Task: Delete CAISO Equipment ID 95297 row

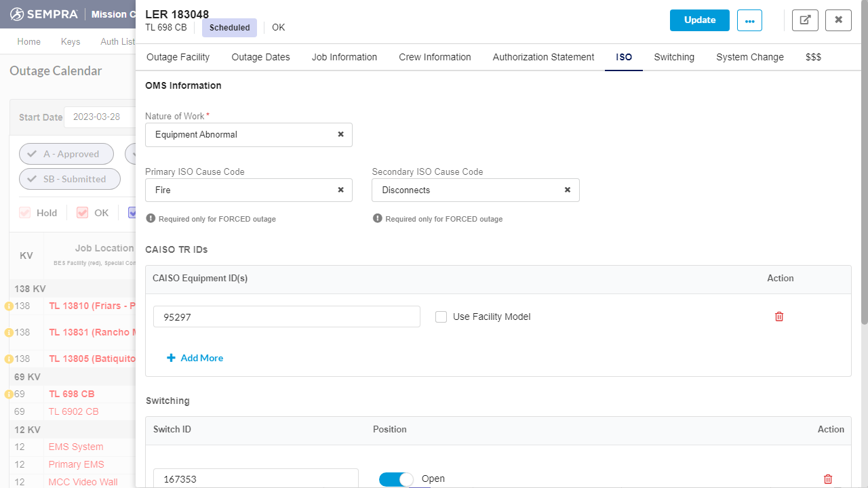Action: pyautogui.click(x=779, y=317)
